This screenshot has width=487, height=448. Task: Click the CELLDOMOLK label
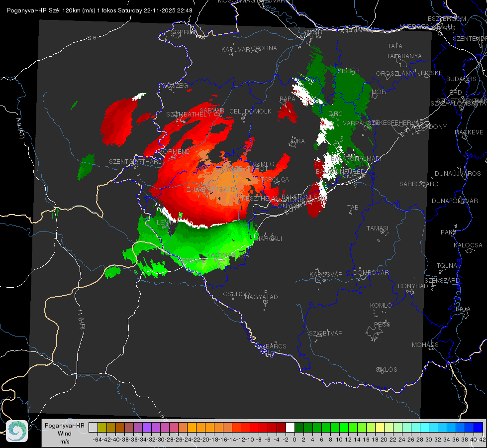click(250, 112)
